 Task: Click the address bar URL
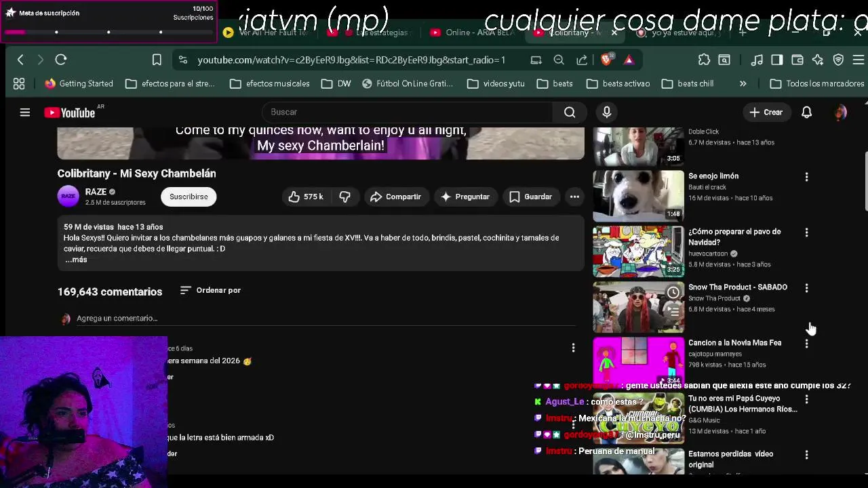click(x=351, y=60)
